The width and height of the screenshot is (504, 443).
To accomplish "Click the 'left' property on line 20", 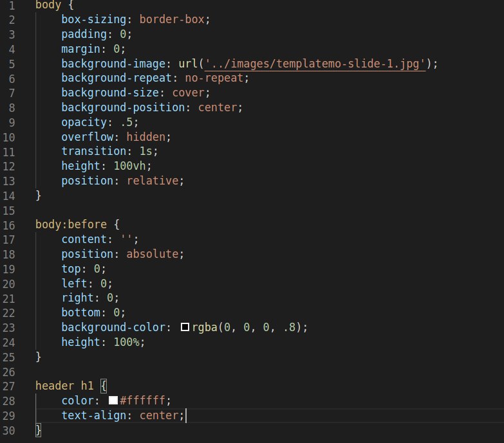I will pyautogui.click(x=74, y=283).
